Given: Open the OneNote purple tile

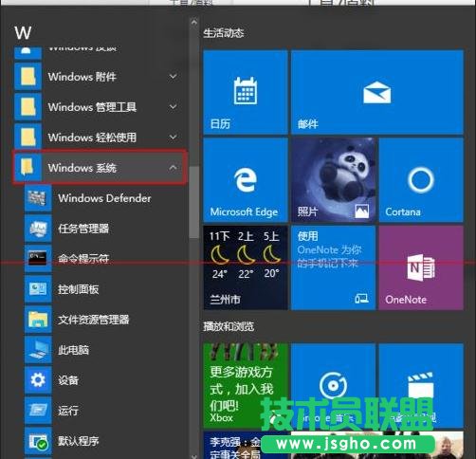Looking at the screenshot, I should (x=421, y=267).
